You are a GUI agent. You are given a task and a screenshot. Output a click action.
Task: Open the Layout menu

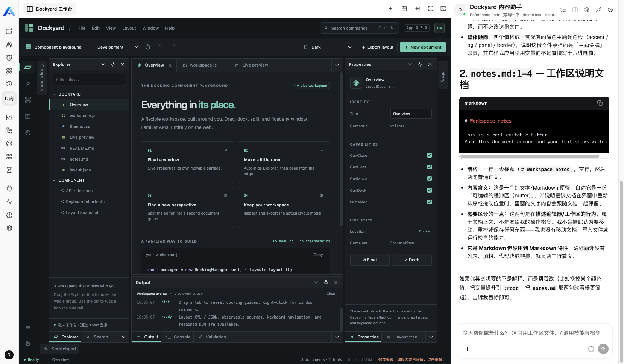[x=129, y=28]
